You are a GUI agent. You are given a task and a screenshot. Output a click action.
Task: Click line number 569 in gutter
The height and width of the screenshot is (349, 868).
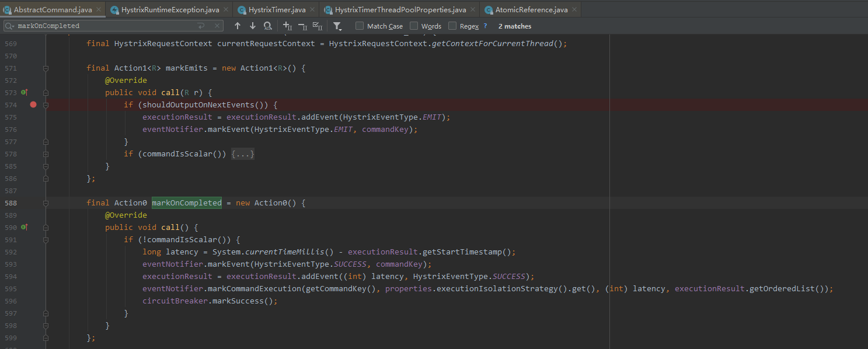(x=11, y=43)
